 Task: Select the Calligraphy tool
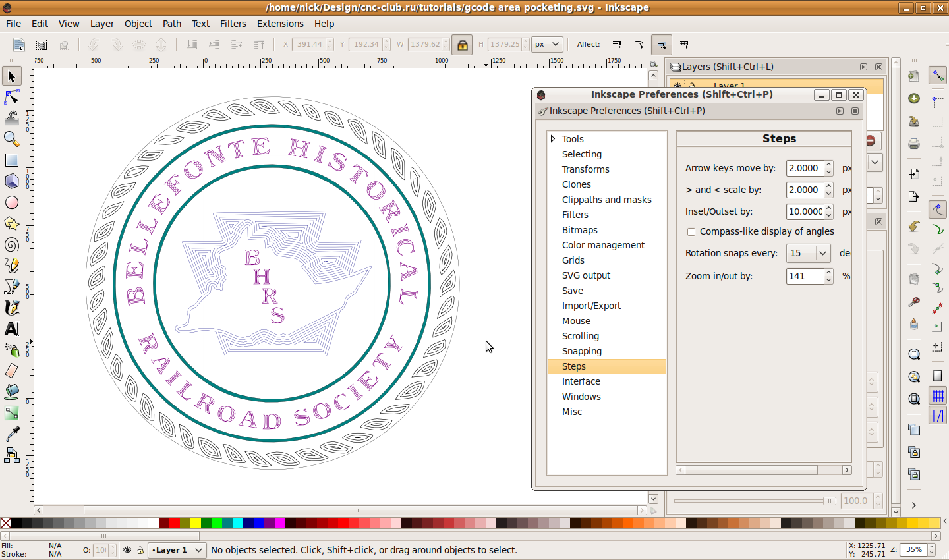click(x=12, y=308)
